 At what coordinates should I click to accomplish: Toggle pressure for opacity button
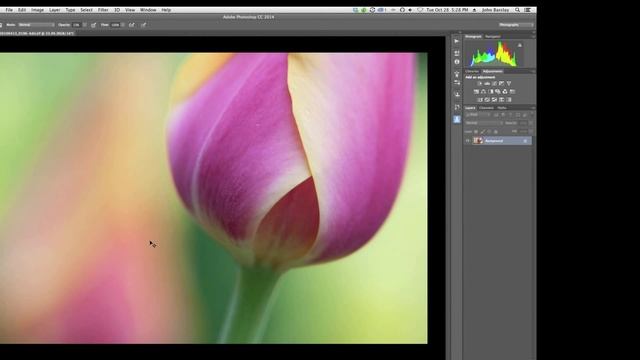click(93, 25)
